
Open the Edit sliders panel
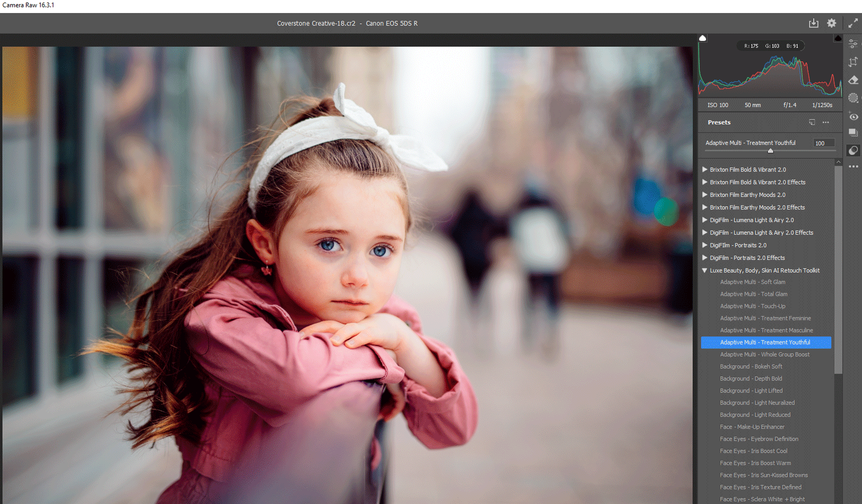pyautogui.click(x=853, y=44)
